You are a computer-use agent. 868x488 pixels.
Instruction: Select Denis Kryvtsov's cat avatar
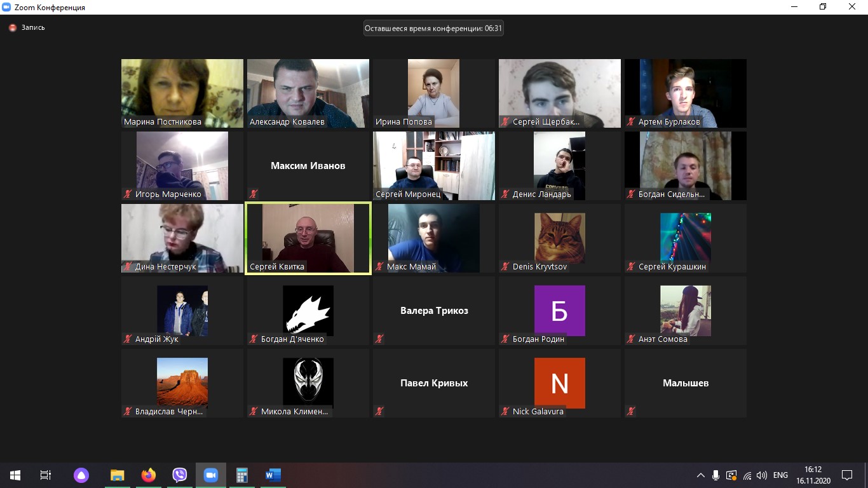point(560,238)
